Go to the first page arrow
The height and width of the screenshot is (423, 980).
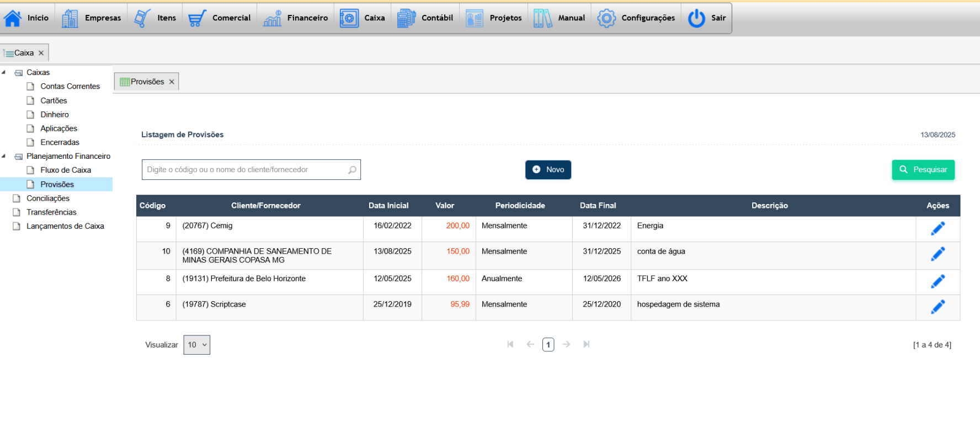(x=510, y=344)
